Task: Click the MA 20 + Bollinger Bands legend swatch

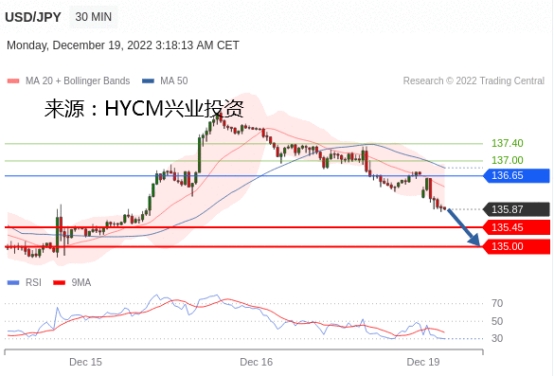Action: (13, 81)
